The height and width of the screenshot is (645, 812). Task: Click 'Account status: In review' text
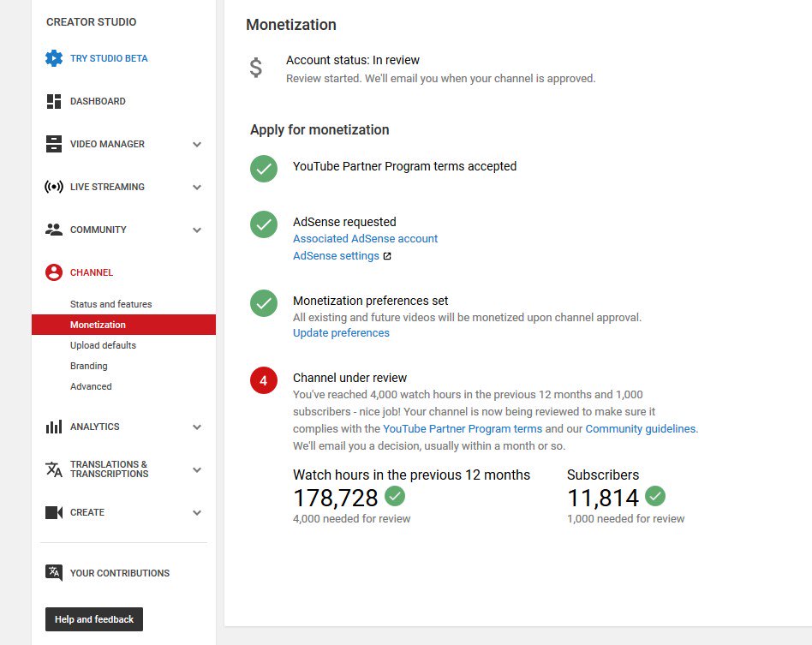click(x=353, y=60)
